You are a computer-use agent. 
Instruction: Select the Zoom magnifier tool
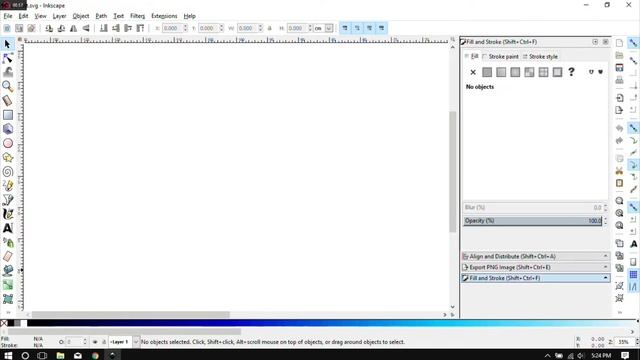7,86
